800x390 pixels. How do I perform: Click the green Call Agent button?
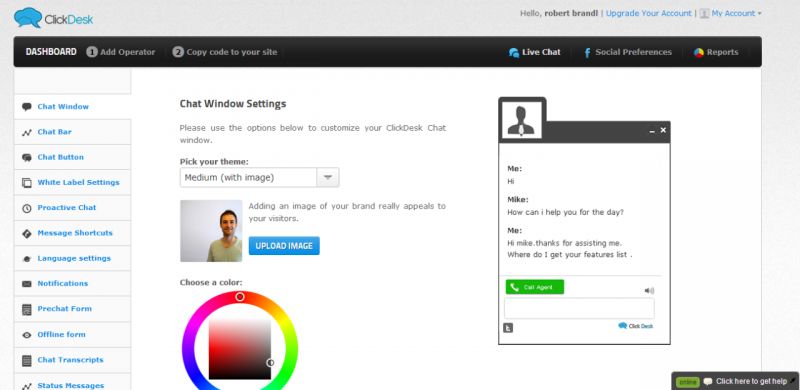pyautogui.click(x=535, y=287)
